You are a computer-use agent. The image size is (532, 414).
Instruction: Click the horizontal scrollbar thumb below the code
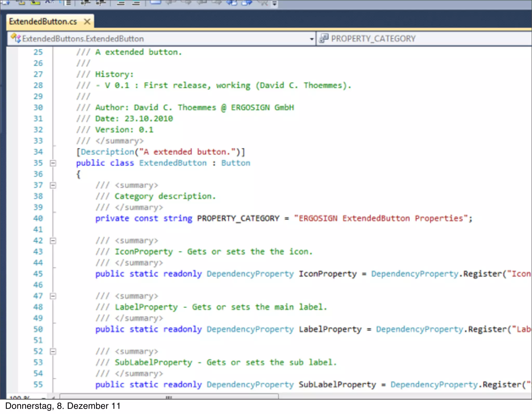pos(169,397)
